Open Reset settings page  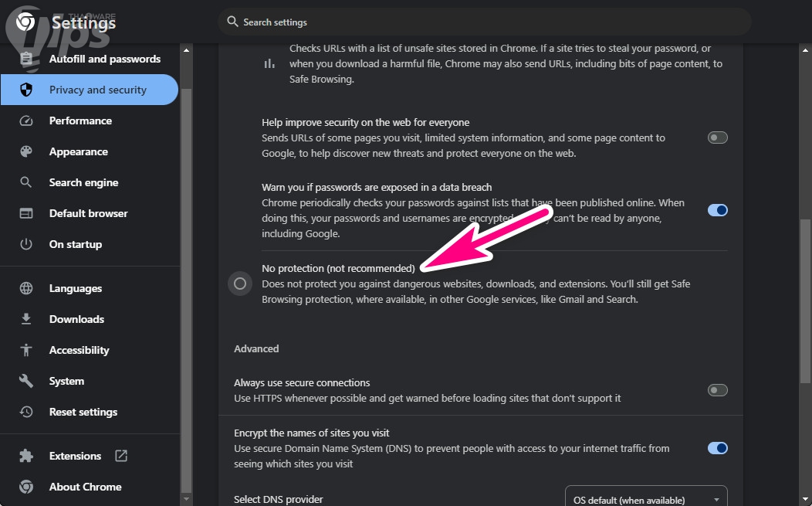[x=90, y=412]
